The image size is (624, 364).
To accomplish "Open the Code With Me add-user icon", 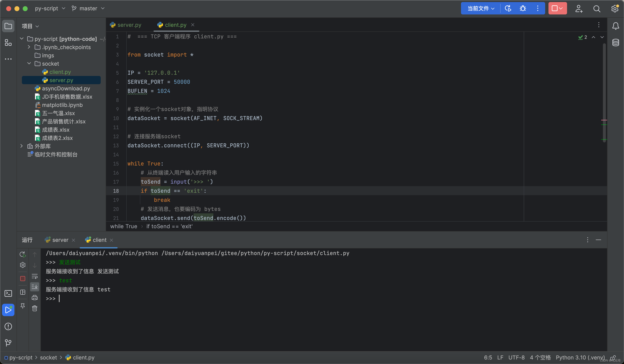I will click(x=579, y=9).
